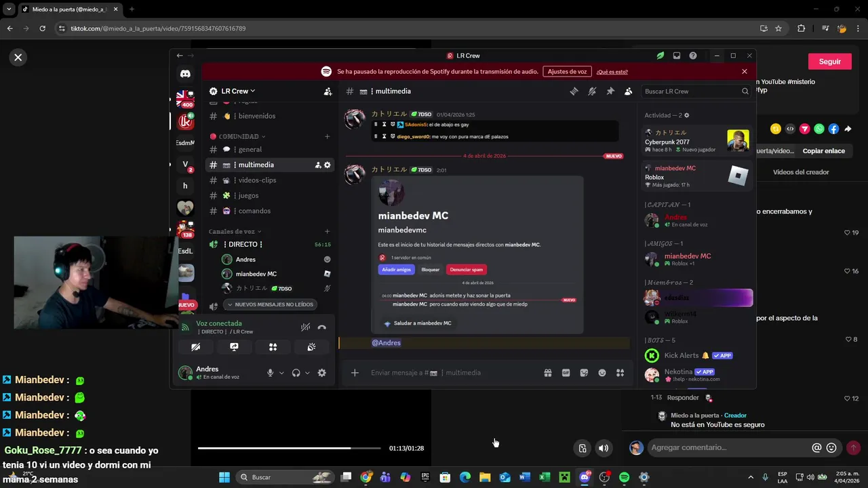The width and height of the screenshot is (868, 488).
Task: Insert mention with @ icon in TikTok comment
Action: (x=816, y=447)
